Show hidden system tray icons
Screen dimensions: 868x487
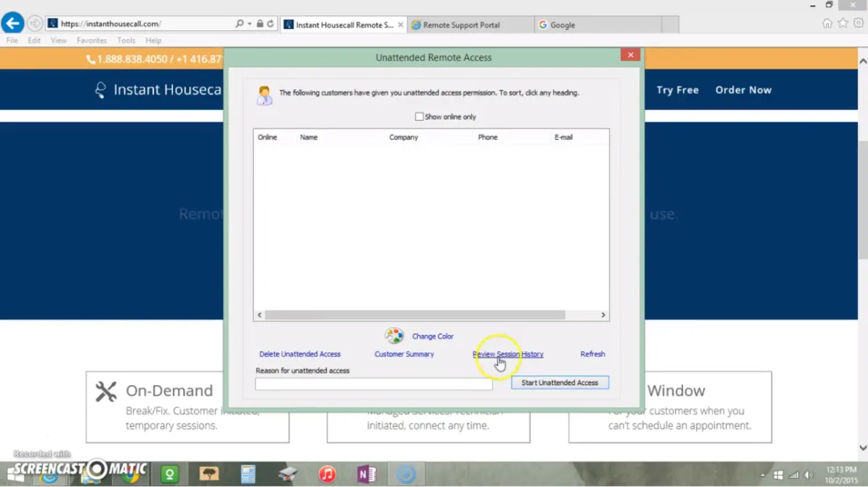763,475
